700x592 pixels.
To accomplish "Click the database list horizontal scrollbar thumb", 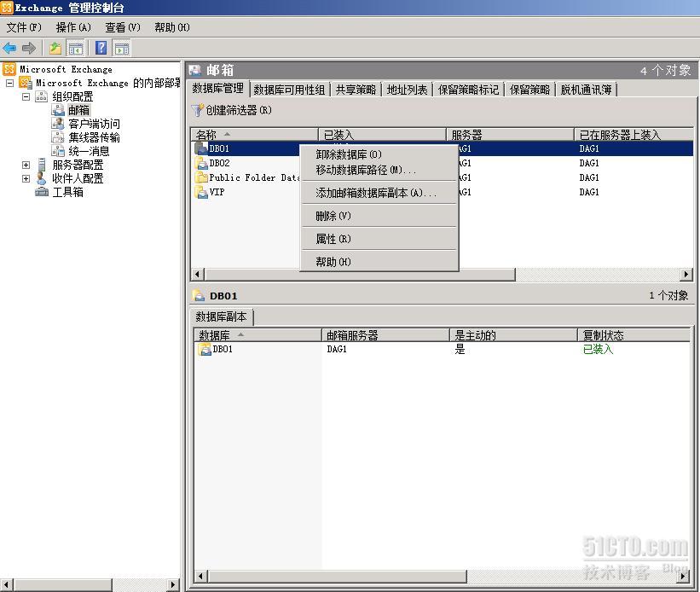I will pos(360,274).
